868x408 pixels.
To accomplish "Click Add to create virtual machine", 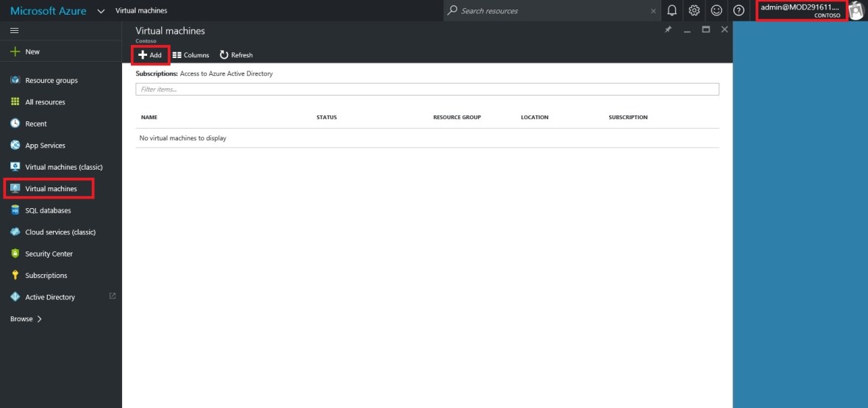I will (150, 55).
